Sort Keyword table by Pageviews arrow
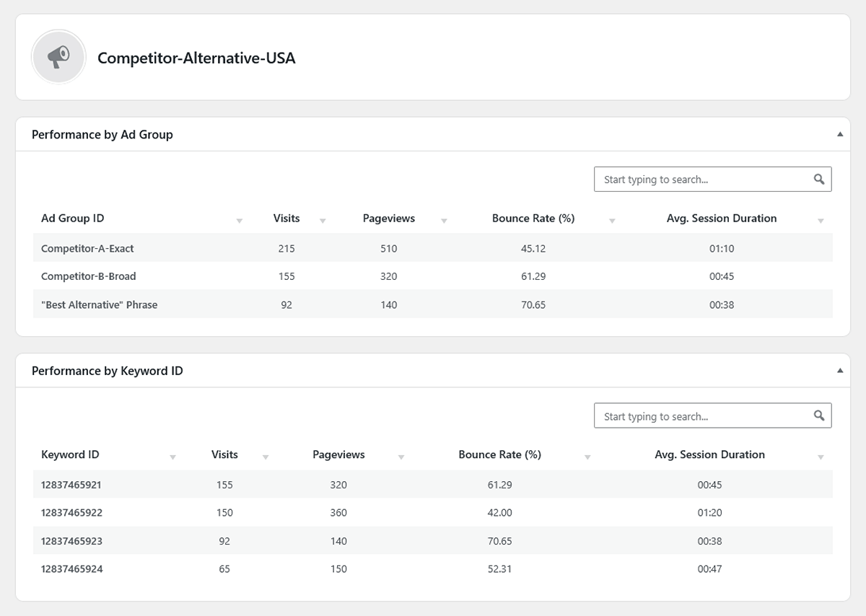866x616 pixels. point(401,457)
